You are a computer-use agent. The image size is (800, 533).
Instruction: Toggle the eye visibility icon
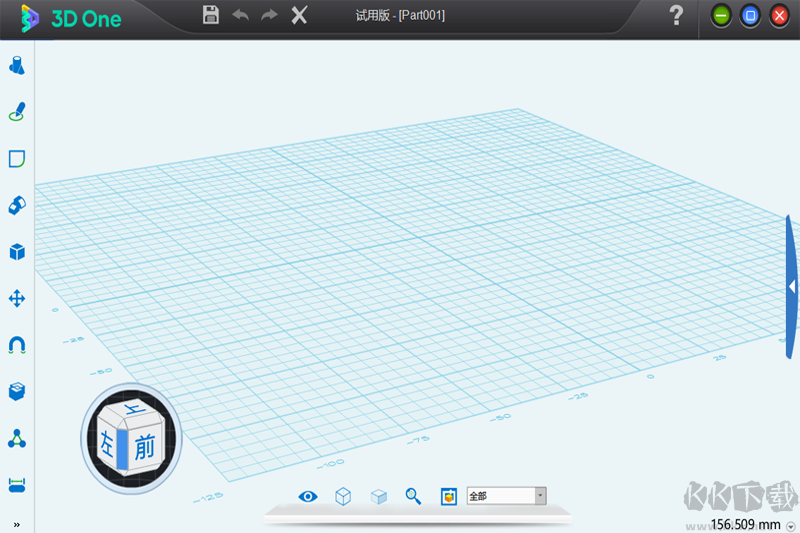pyautogui.click(x=308, y=496)
